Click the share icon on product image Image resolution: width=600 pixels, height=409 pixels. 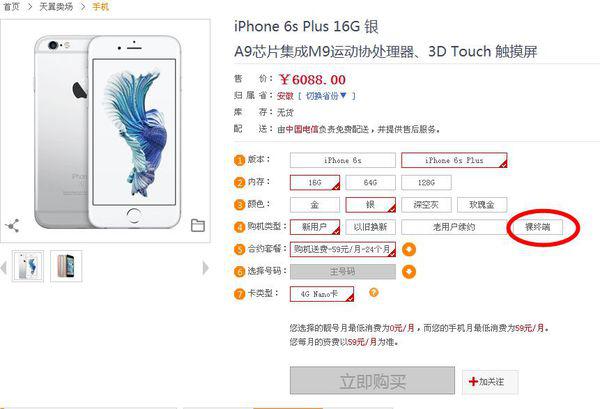12,226
